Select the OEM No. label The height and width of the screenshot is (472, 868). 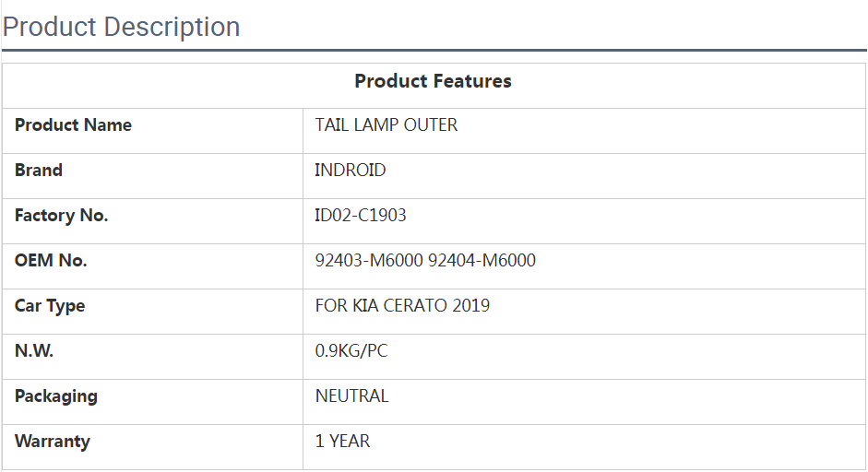click(51, 261)
